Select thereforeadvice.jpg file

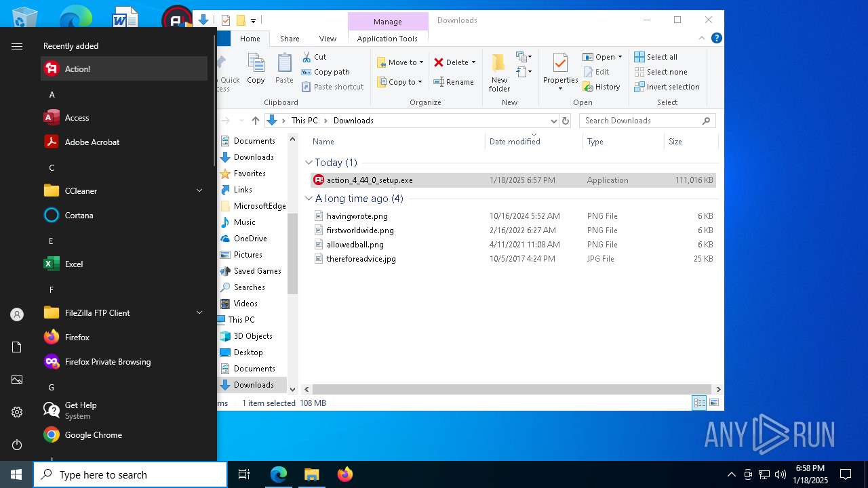[513, 259]
